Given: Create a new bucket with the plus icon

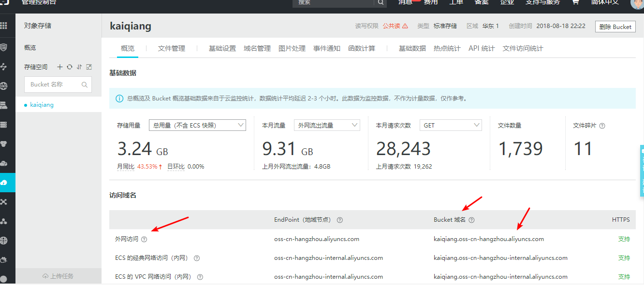Looking at the screenshot, I should click(60, 67).
